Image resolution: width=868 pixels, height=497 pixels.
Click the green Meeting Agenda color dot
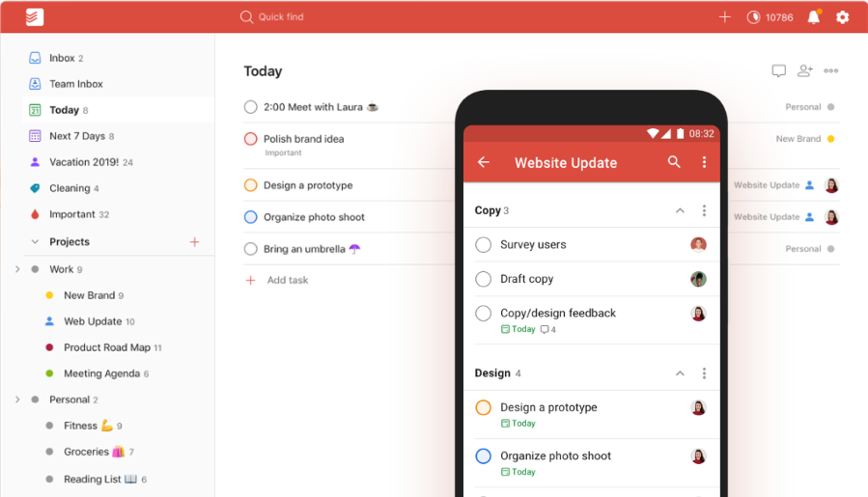point(49,373)
